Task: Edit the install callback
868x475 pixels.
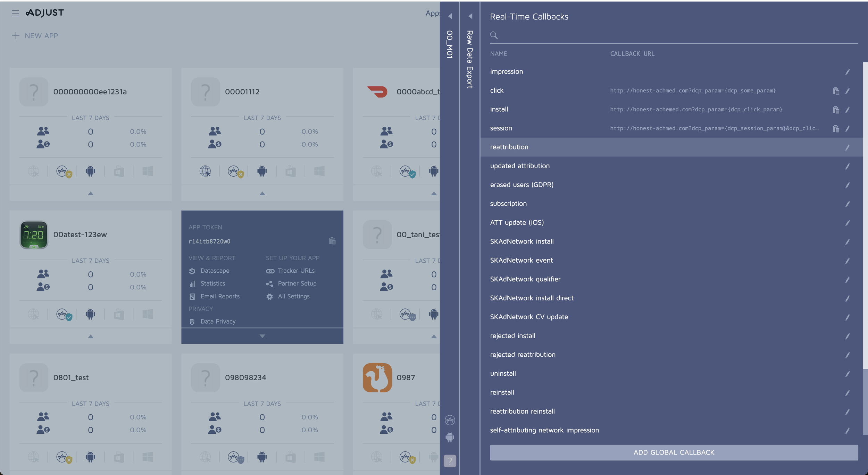Action: tap(848, 110)
